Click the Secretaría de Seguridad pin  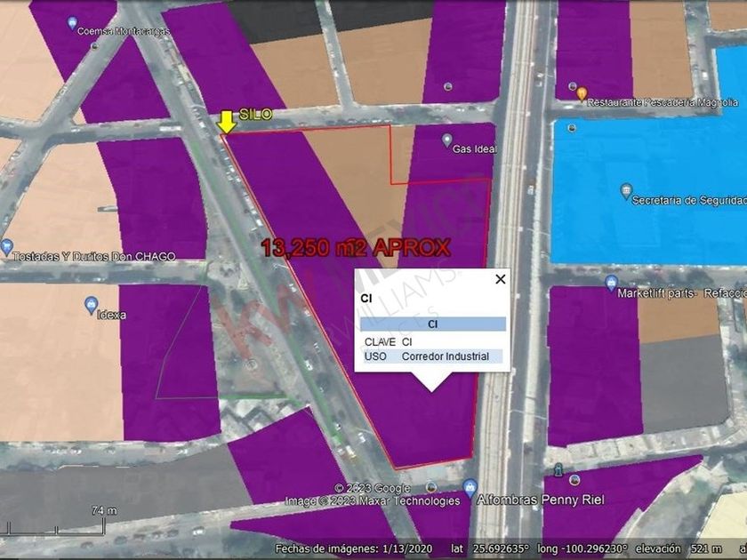626,191
